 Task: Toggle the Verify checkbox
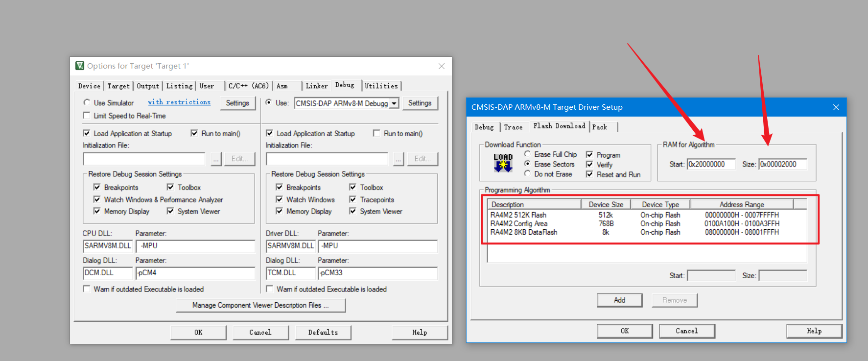click(x=589, y=165)
